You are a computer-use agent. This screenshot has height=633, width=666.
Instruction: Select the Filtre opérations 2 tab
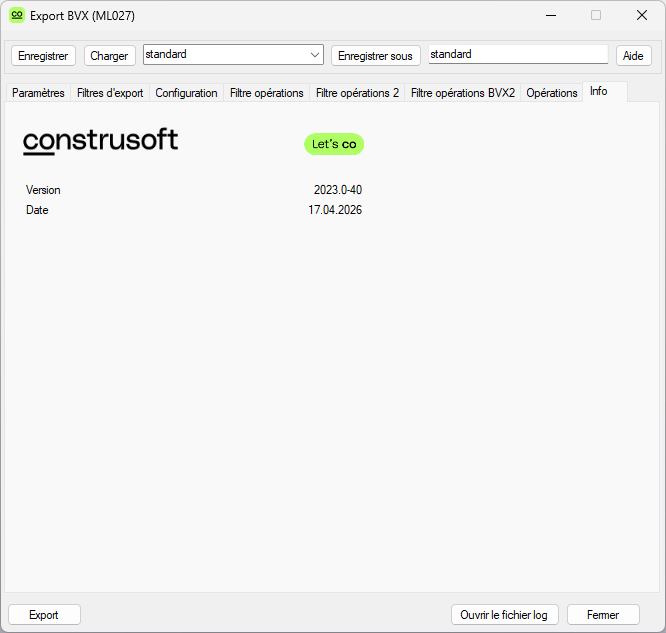(357, 93)
